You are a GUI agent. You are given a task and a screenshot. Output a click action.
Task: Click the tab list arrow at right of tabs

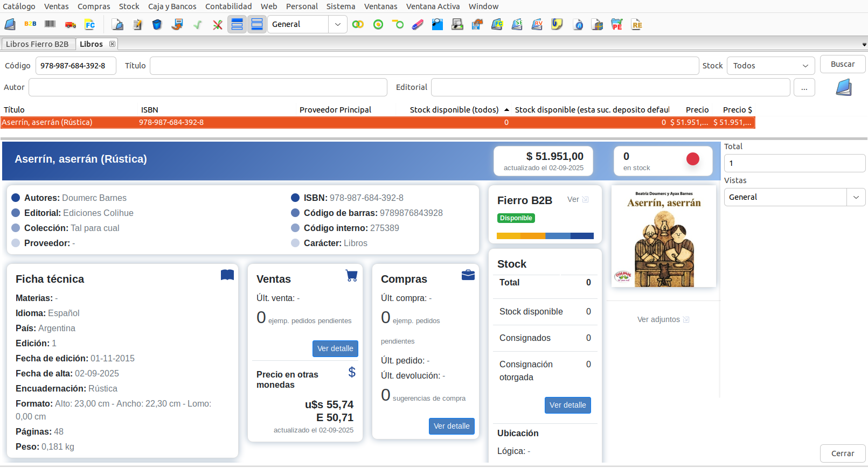pos(864,45)
